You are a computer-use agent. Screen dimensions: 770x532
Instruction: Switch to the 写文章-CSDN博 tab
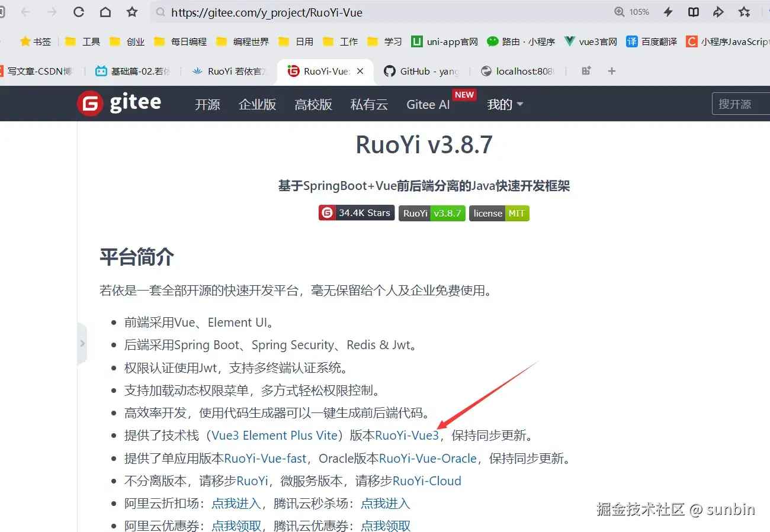tap(37, 71)
